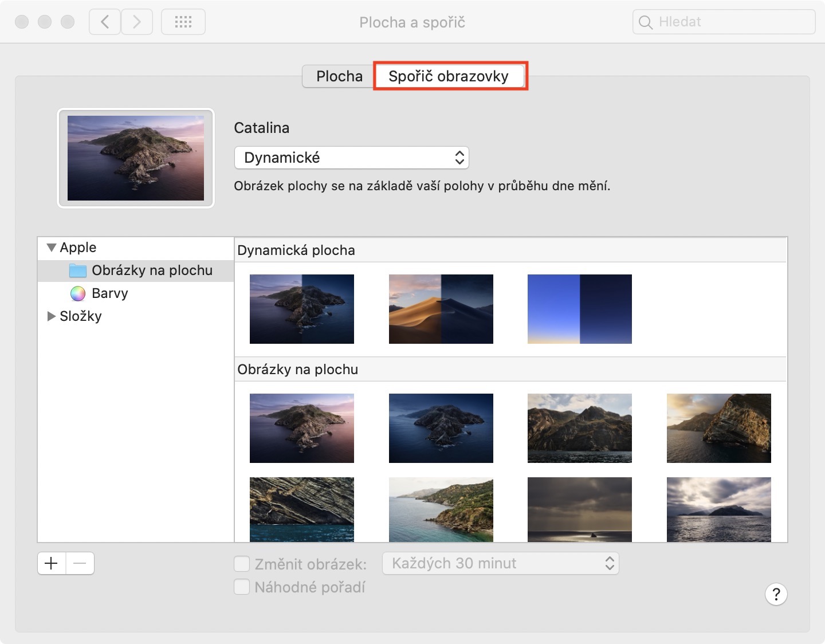The image size is (825, 644).
Task: Choose the dark Catalina night wallpaper
Action: (441, 428)
